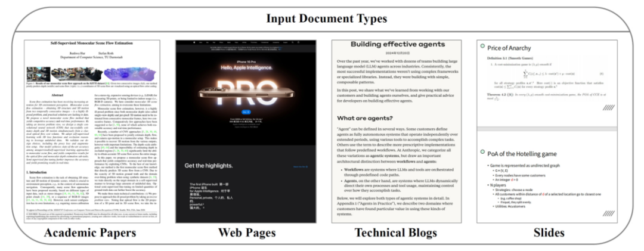The width and height of the screenshot is (644, 251).
Task: Click the What are agents? subheading
Action: tap(373, 119)
